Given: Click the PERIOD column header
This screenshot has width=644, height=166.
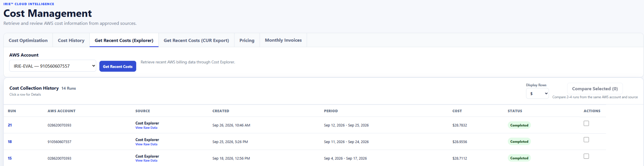Looking at the screenshot, I should 331,111.
